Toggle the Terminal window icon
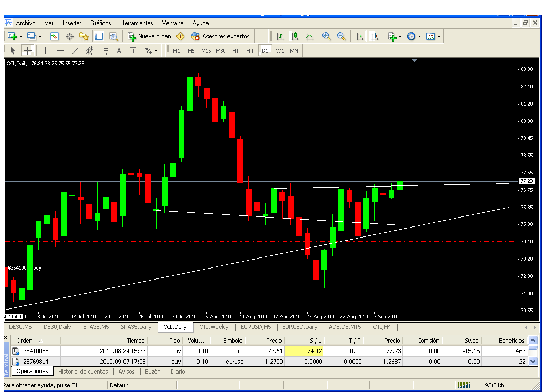The width and height of the screenshot is (542, 392). pos(99,36)
